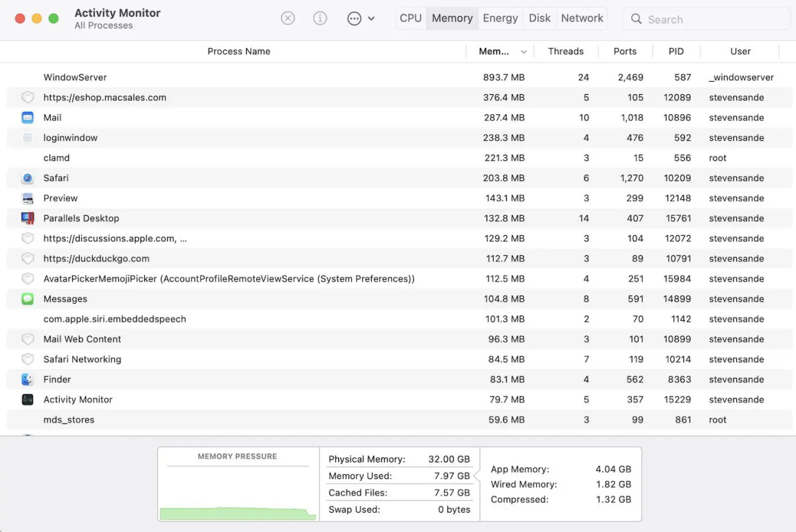
Task: Click shield icon for AvatarPickerMemojiPicker
Action: (27, 278)
